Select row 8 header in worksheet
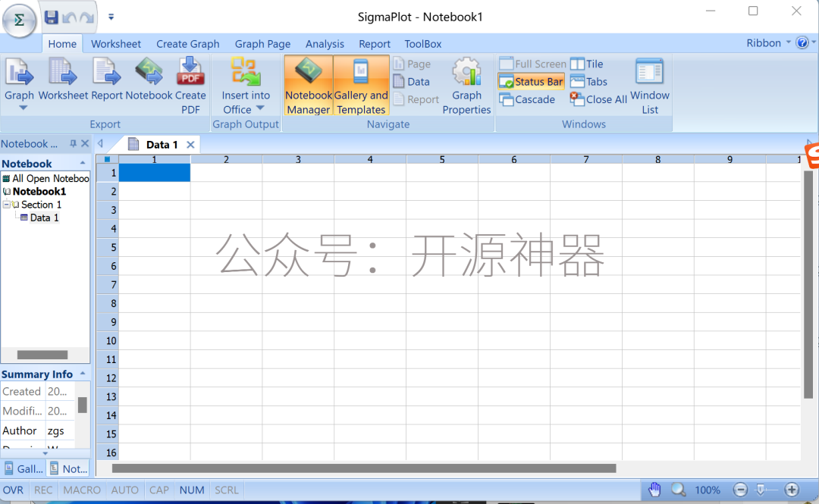 pyautogui.click(x=108, y=303)
